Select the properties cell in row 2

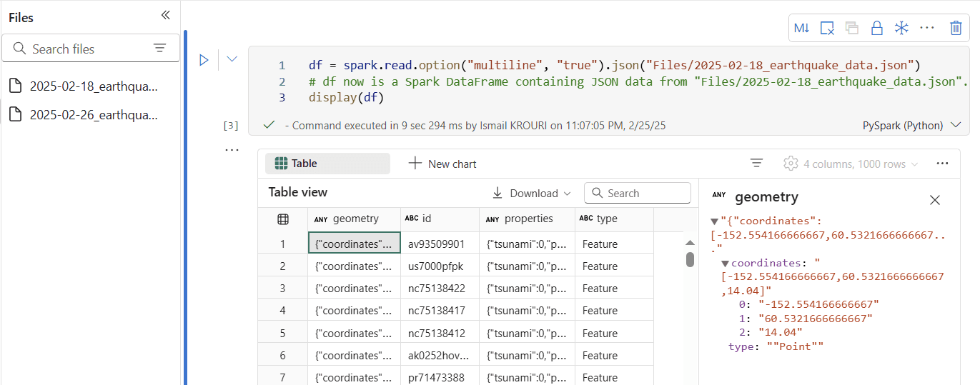[527, 266]
